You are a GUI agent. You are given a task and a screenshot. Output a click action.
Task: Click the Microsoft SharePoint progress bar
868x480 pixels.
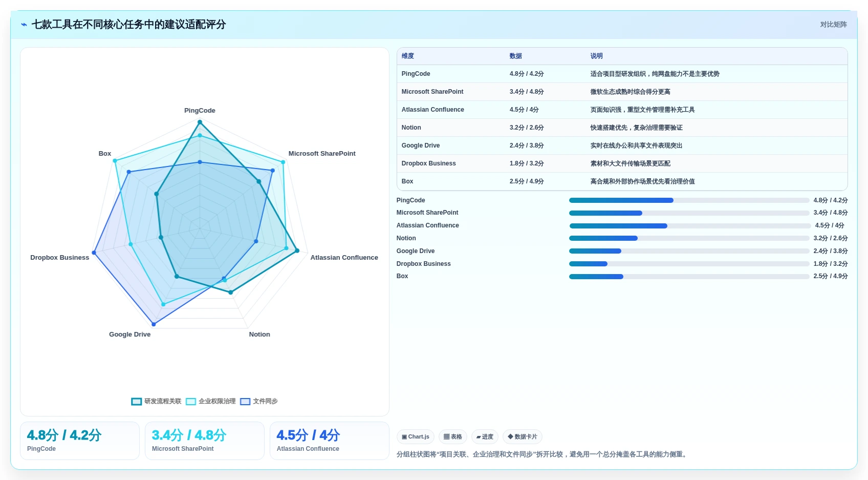tap(689, 213)
